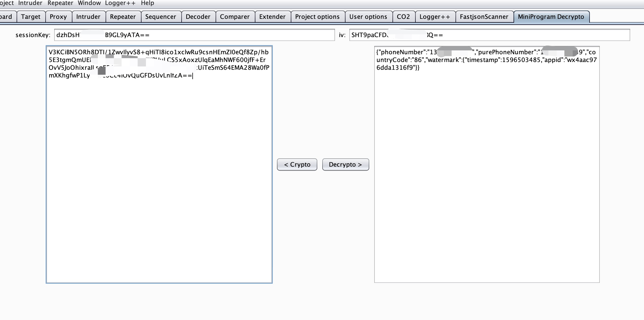Open the Decoder tab
Viewport: 644px width, 320px height.
pyautogui.click(x=198, y=17)
